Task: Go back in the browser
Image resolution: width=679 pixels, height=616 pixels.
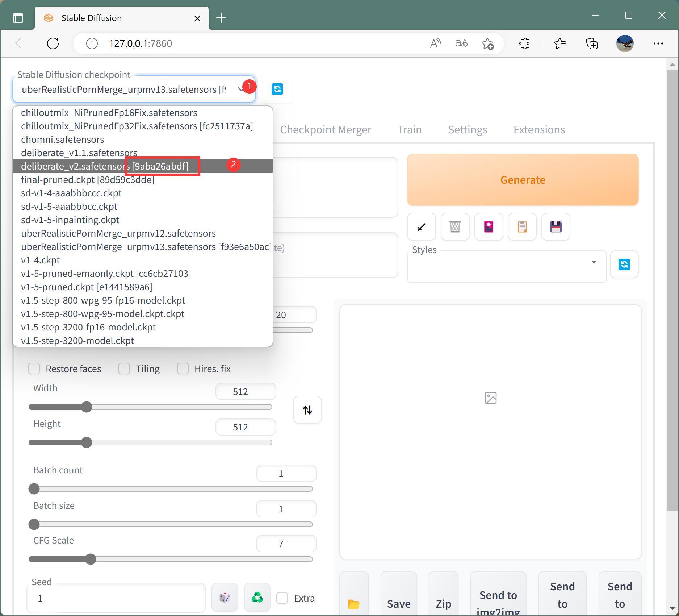Action: (x=21, y=43)
